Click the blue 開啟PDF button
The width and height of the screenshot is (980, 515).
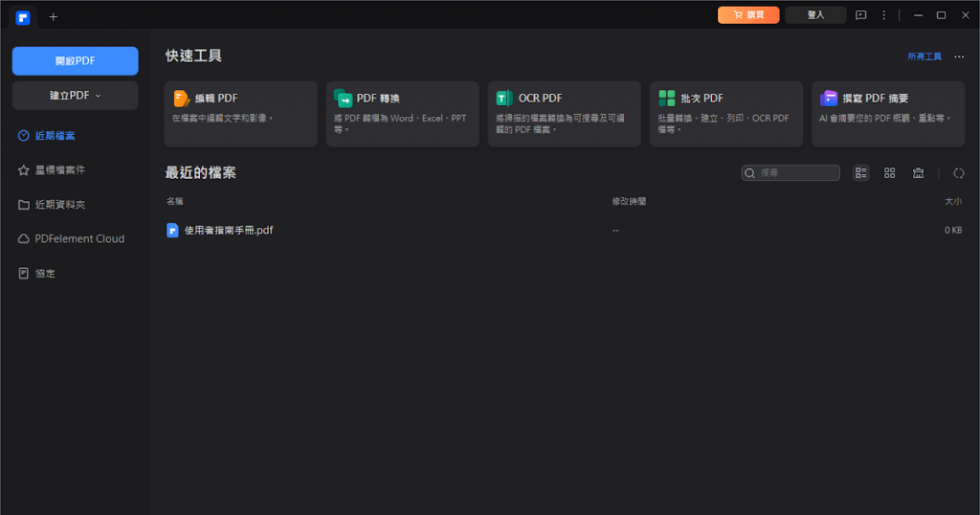(x=75, y=60)
